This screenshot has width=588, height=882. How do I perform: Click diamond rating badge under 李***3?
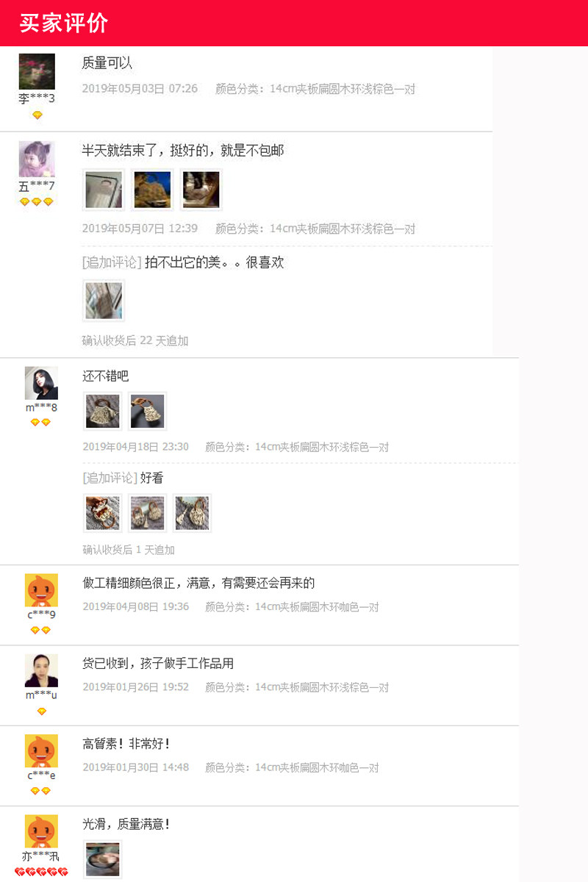tap(37, 115)
